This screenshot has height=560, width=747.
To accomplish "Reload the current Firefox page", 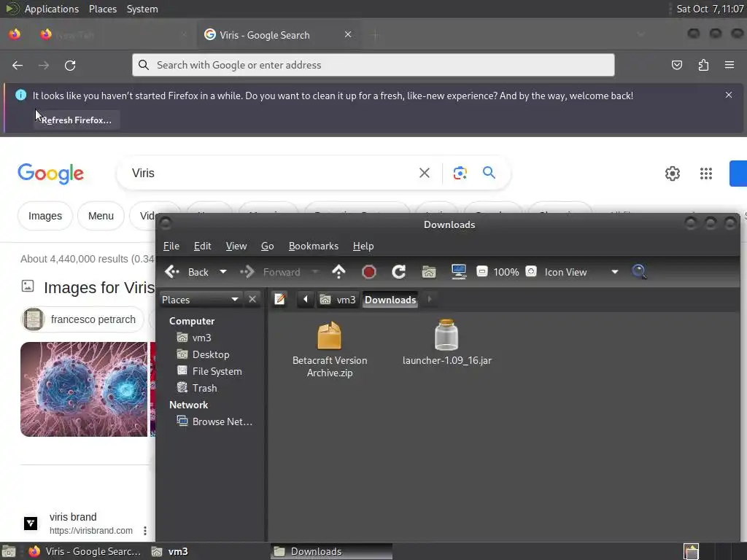I will 70,65.
